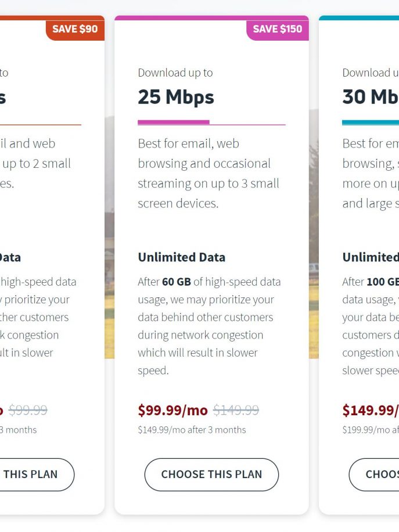Click the middle card's Download up to label
Viewport: 399px width, 532px height.
175,73
